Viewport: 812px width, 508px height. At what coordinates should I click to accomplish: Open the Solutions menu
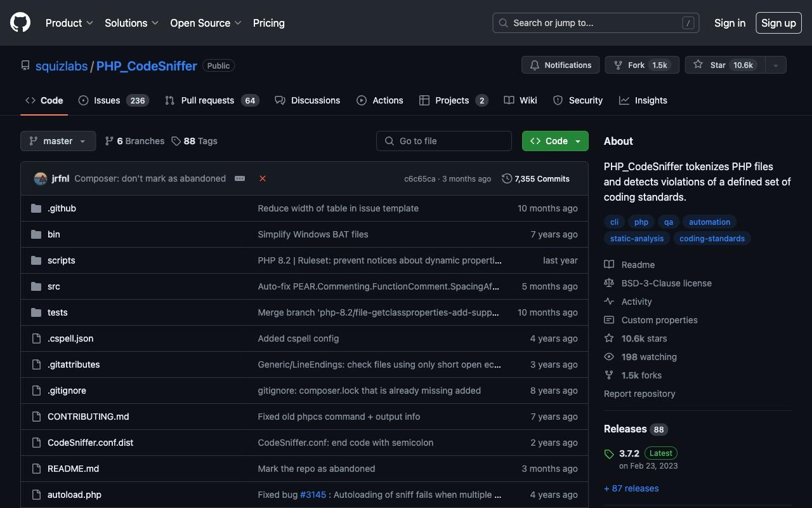pyautogui.click(x=132, y=23)
